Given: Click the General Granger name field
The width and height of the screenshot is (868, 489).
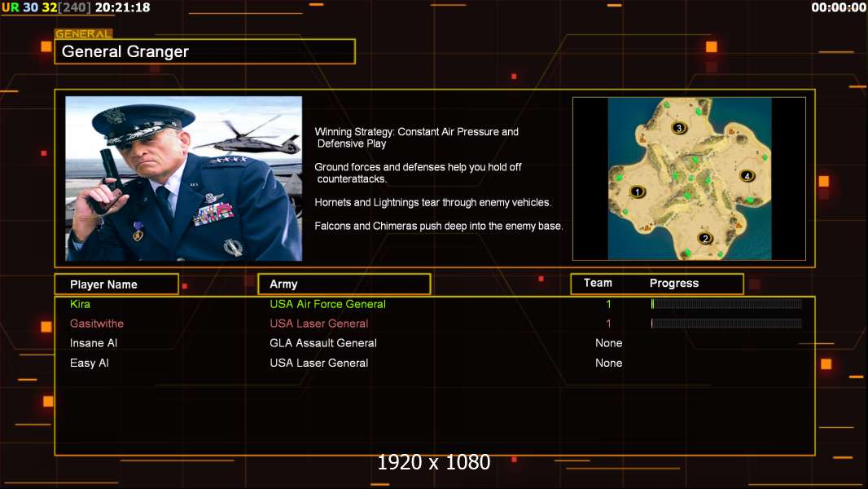Looking at the screenshot, I should (205, 51).
